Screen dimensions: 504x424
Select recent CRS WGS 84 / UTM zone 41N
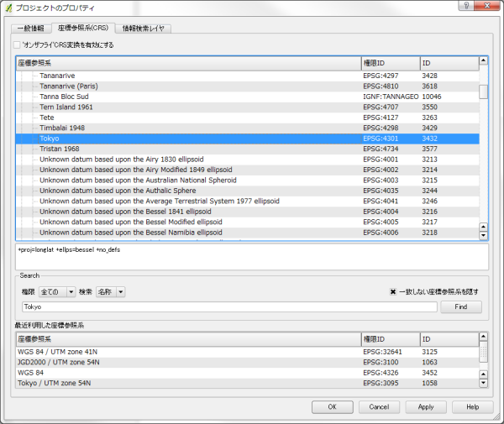[x=248, y=352]
